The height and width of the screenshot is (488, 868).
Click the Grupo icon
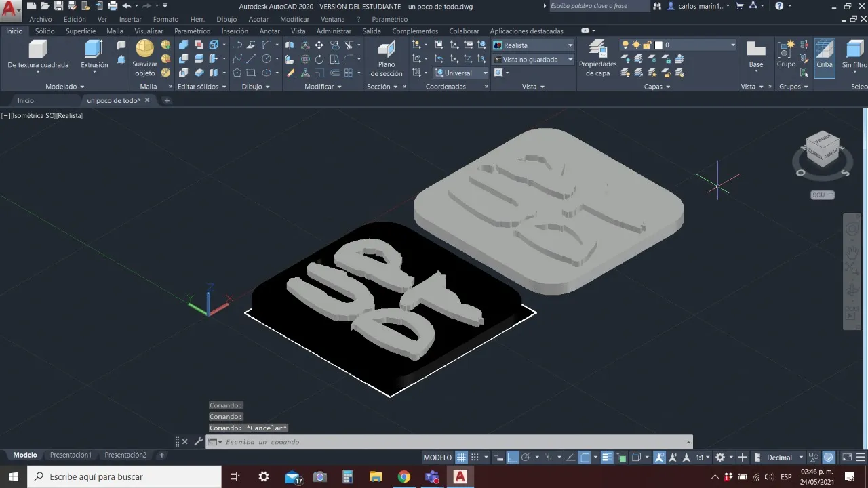click(786, 54)
